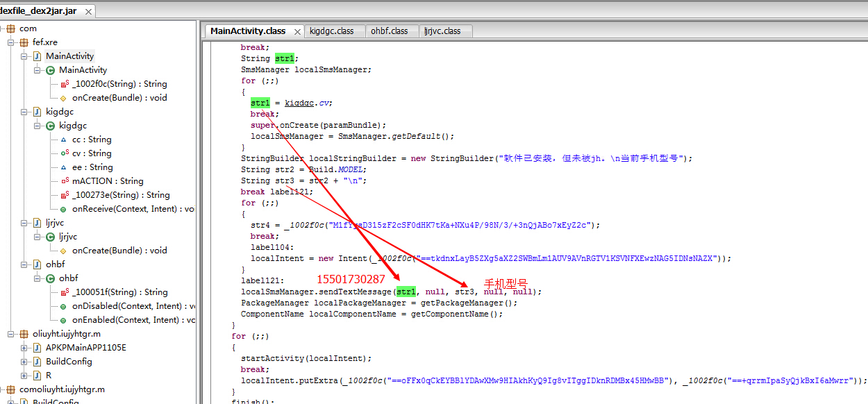The image size is (868, 404).
Task: Switch to the ohbf.class tab
Action: (x=389, y=31)
